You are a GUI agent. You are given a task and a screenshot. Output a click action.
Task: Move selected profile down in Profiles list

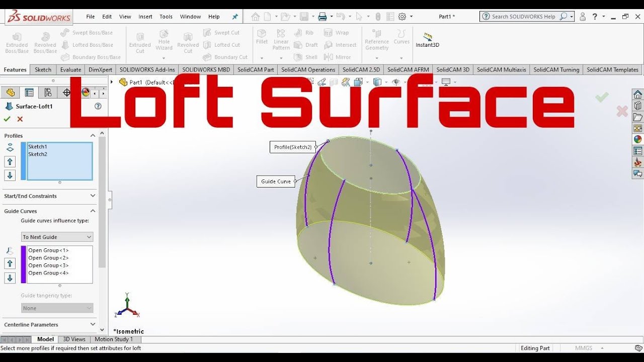[10, 175]
